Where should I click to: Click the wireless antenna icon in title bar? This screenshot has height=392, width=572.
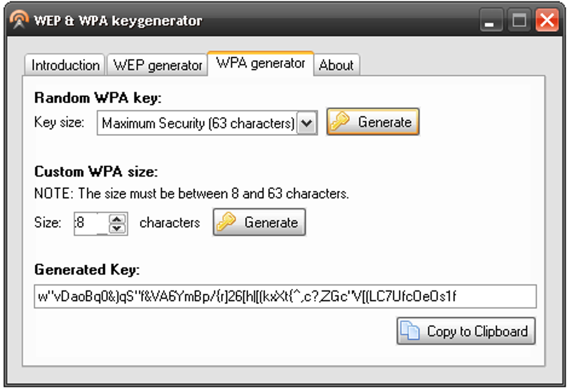[19, 21]
